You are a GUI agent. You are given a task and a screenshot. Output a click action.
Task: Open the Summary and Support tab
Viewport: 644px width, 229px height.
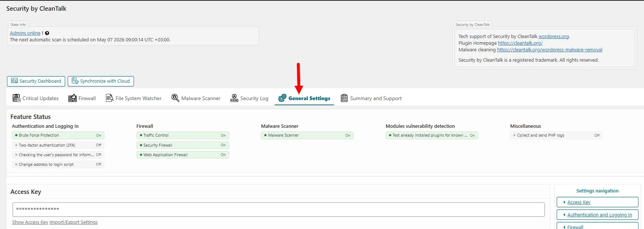(x=371, y=98)
